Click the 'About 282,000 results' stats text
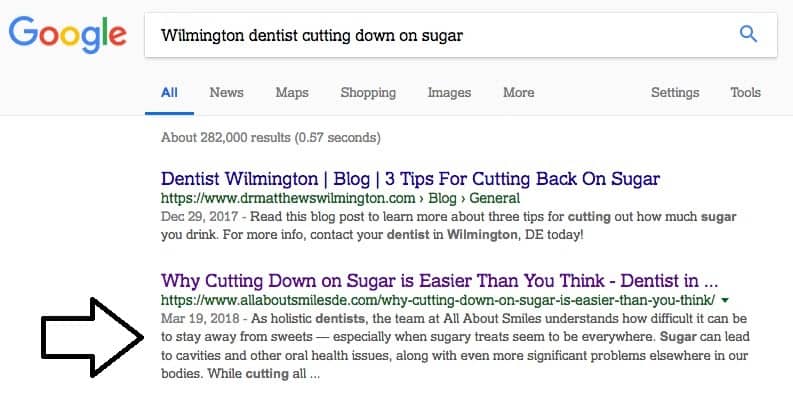 [x=271, y=138]
